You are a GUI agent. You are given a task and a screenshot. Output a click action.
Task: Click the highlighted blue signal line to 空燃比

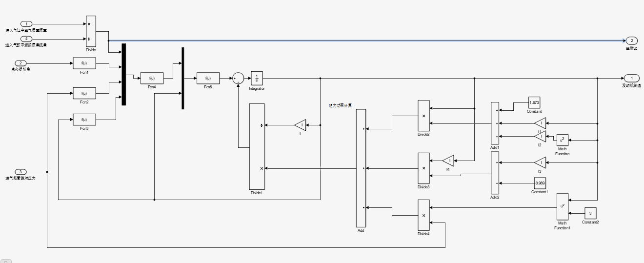click(x=366, y=40)
